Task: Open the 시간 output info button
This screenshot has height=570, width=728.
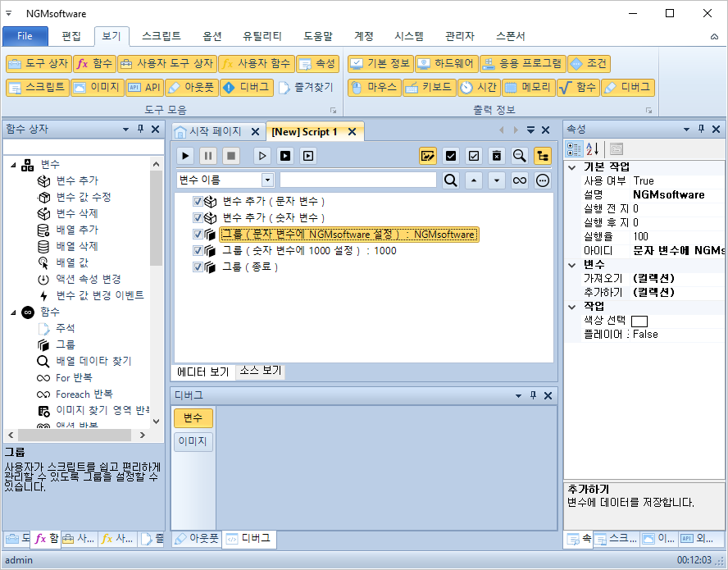Action: (479, 87)
